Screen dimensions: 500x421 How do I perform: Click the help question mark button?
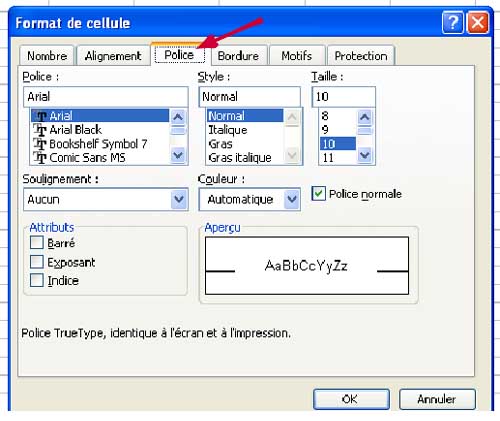[x=452, y=23]
